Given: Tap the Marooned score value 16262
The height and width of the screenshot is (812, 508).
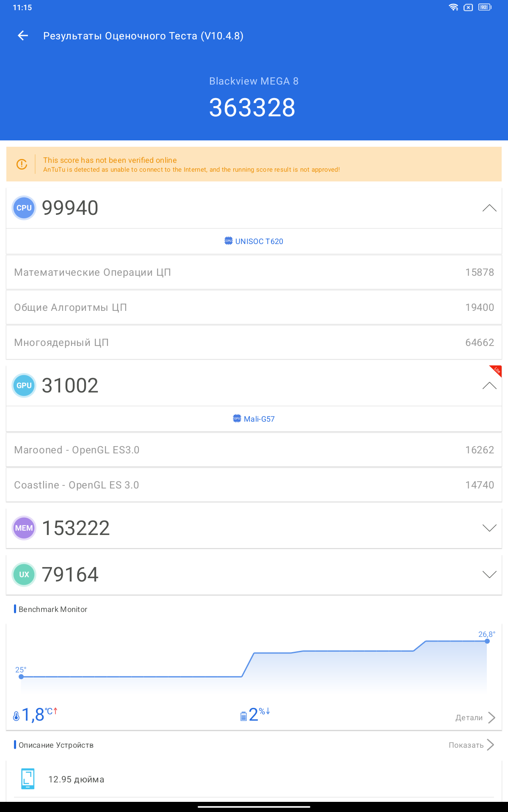Looking at the screenshot, I should (480, 450).
